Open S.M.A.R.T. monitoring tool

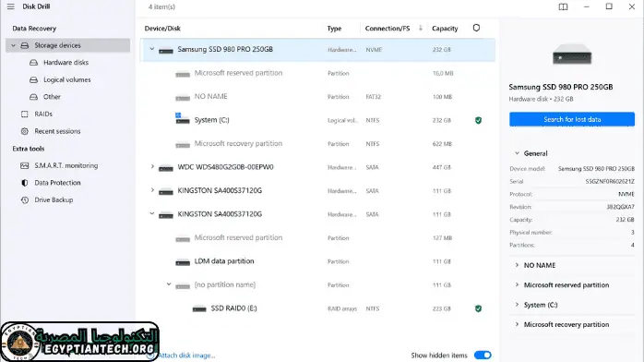click(x=66, y=165)
